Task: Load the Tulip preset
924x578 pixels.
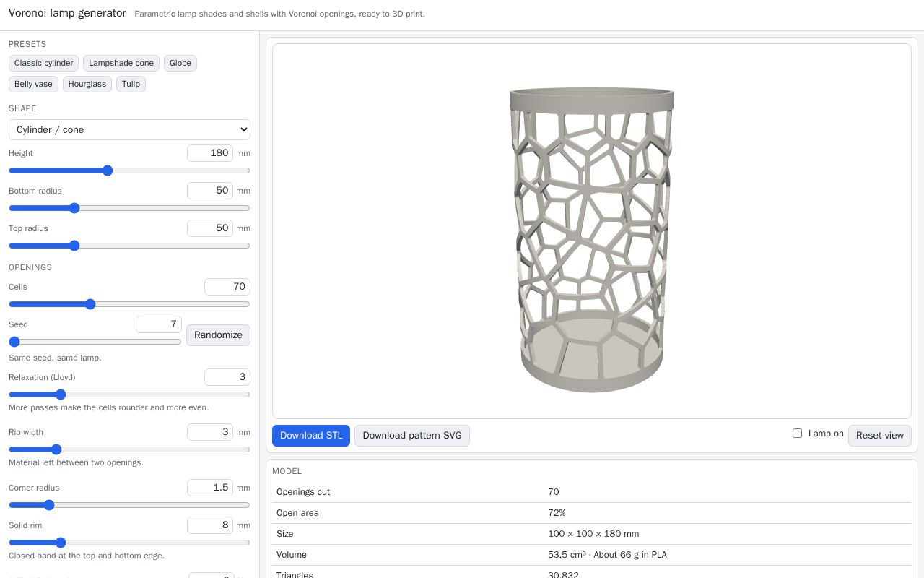Action: [x=131, y=84]
